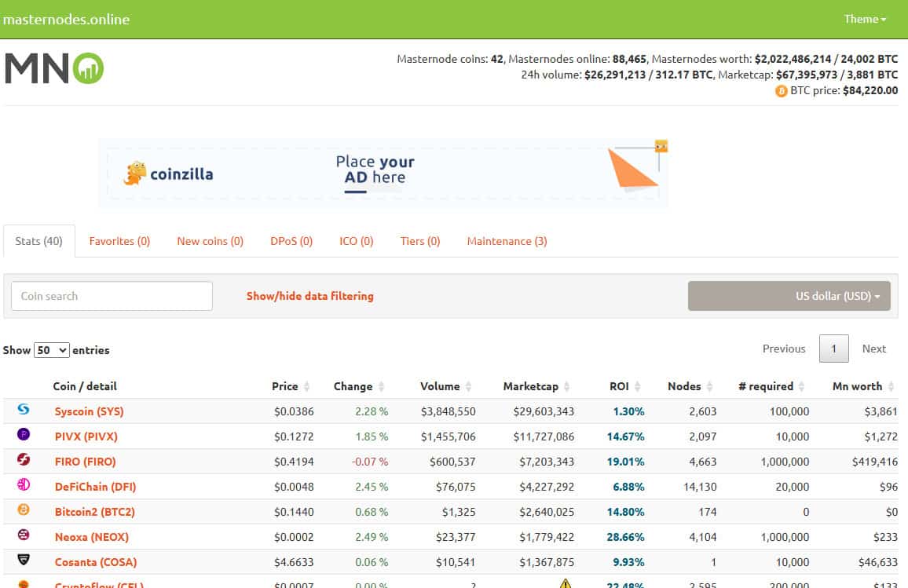
Task: Focus the Coin search input field
Action: point(112,296)
